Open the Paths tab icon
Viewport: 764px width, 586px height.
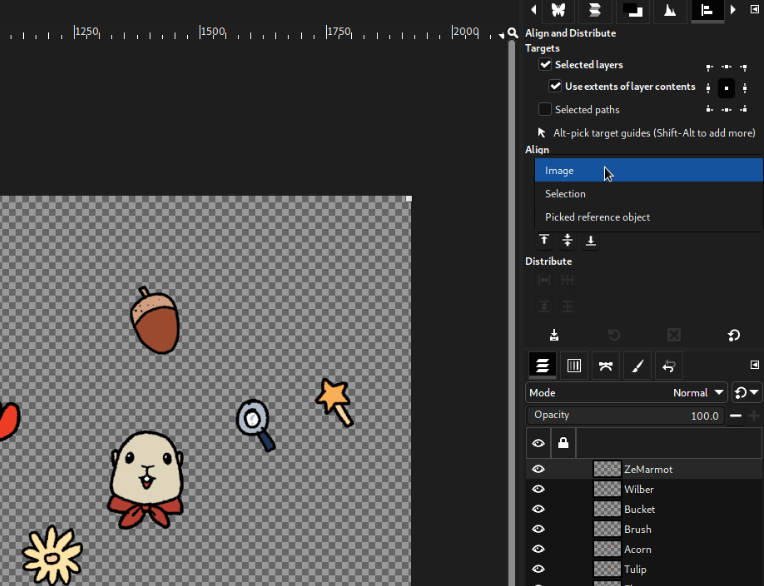pos(605,366)
